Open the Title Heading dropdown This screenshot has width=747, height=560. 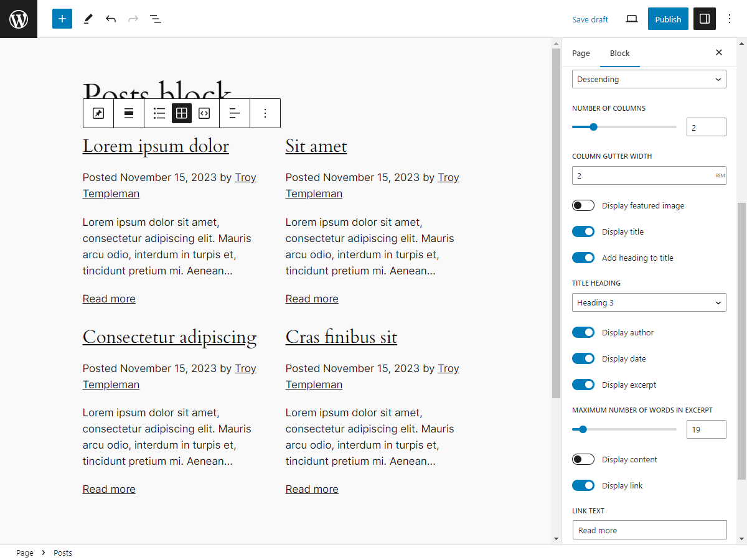649,302
